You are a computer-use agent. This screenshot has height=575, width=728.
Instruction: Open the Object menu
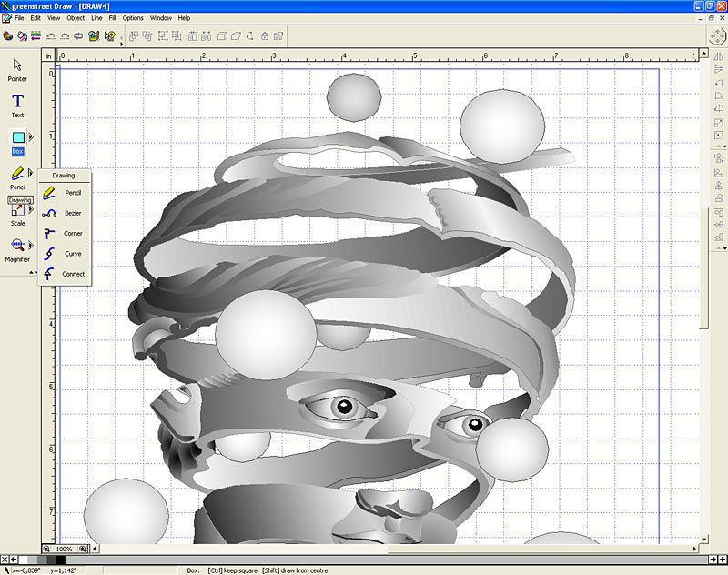coord(76,17)
